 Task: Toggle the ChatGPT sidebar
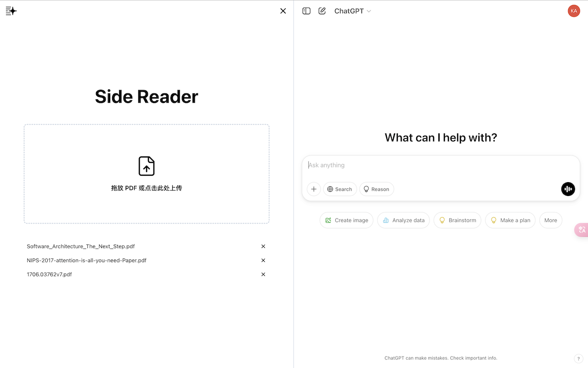coord(306,11)
